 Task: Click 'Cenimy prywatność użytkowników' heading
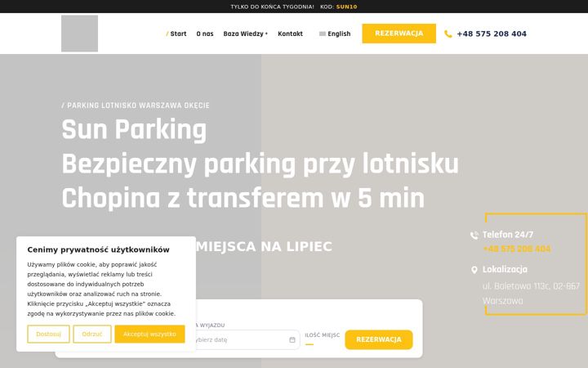(98, 249)
